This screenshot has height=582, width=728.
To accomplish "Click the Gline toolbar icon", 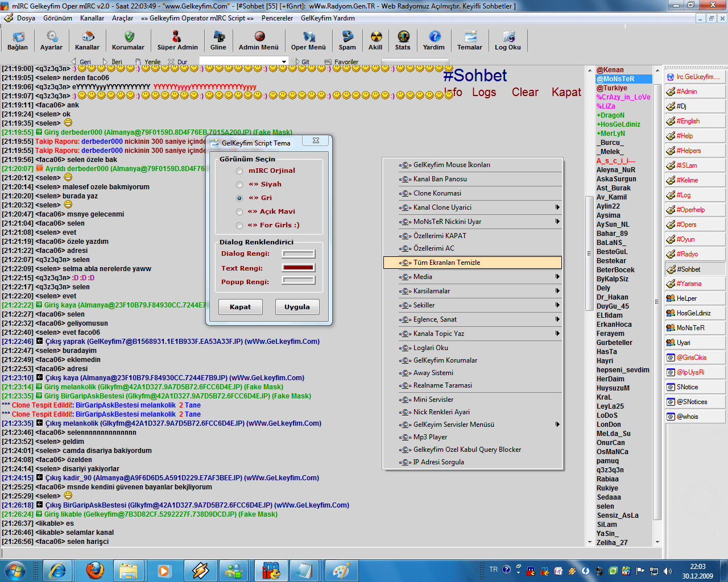I will 218,41.
